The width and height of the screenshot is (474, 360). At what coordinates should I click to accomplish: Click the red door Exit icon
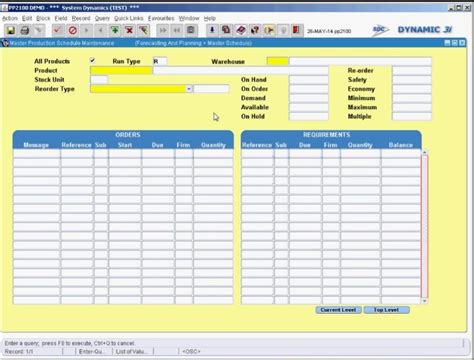point(296,31)
